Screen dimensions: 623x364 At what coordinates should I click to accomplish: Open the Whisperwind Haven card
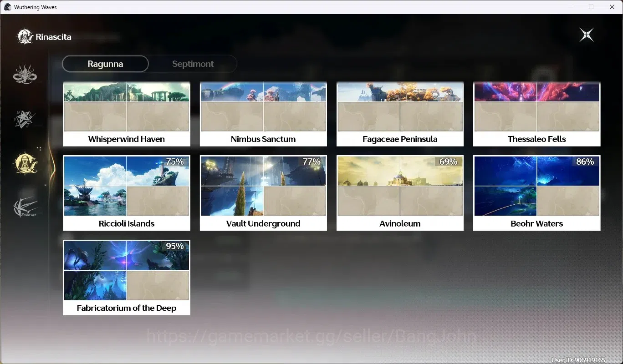[x=127, y=114]
